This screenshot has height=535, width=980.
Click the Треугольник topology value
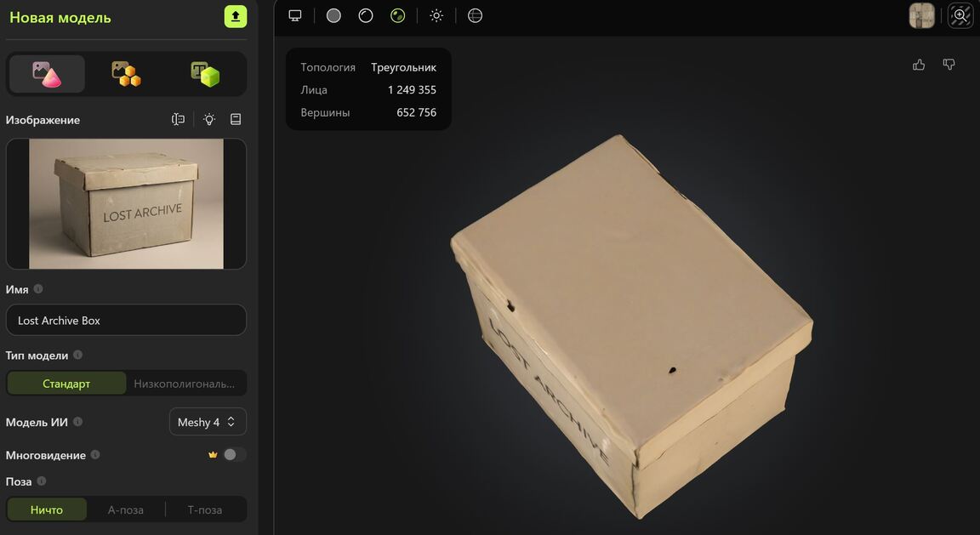[x=403, y=67]
